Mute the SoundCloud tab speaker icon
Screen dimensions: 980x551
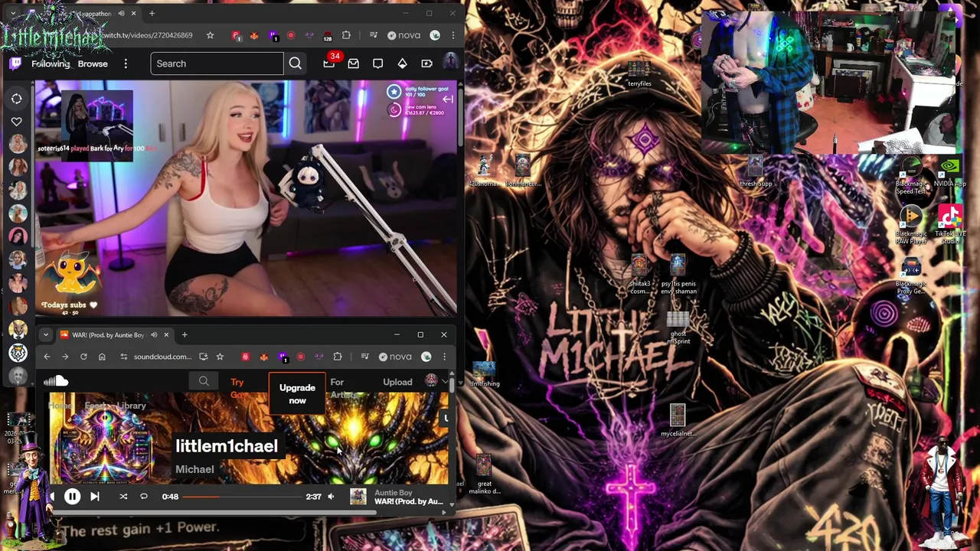[x=154, y=334]
